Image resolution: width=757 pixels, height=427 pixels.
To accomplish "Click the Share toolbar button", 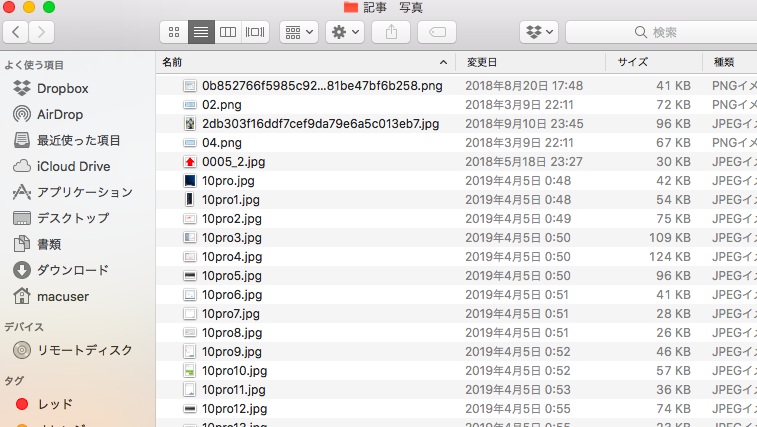I will point(391,32).
